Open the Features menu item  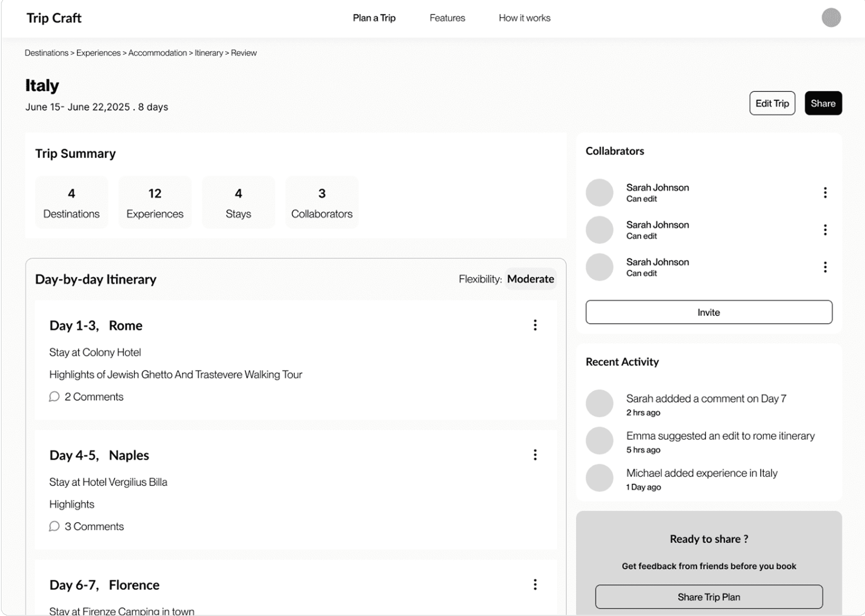pyautogui.click(x=447, y=18)
